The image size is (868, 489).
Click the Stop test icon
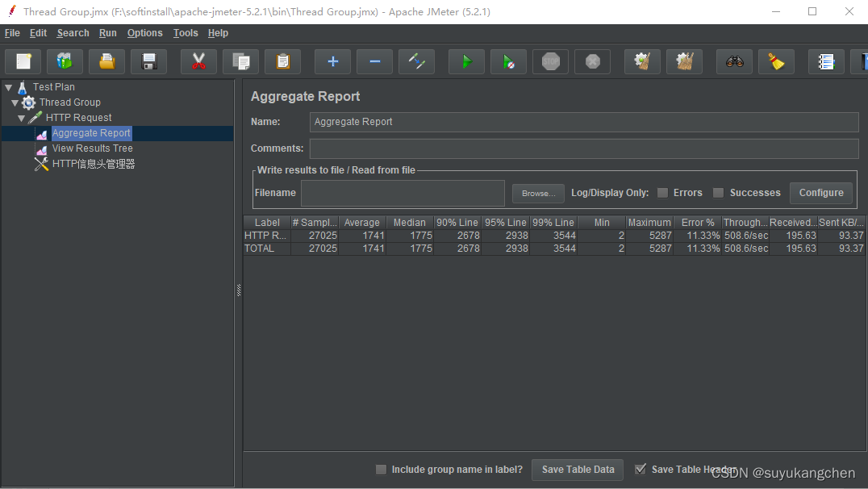coord(551,61)
